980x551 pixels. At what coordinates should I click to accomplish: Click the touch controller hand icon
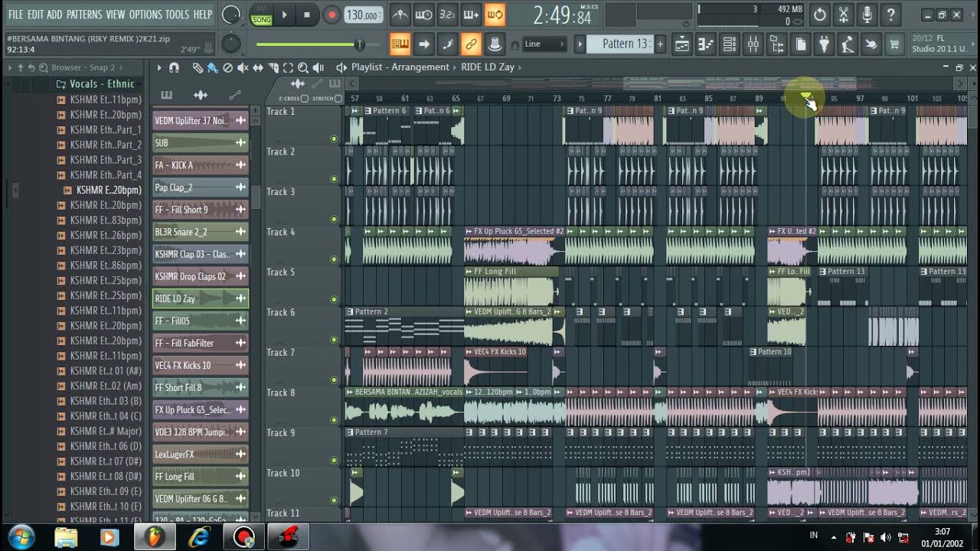(871, 44)
